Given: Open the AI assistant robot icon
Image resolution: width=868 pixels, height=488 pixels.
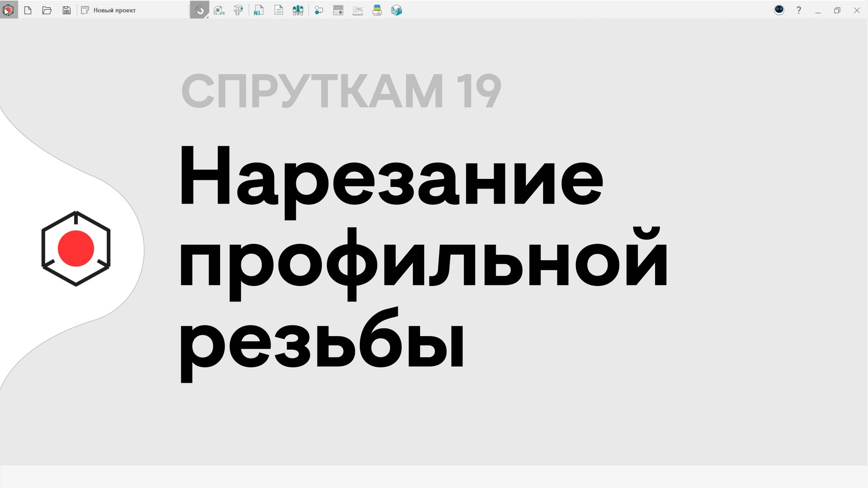Looking at the screenshot, I should point(779,10).
